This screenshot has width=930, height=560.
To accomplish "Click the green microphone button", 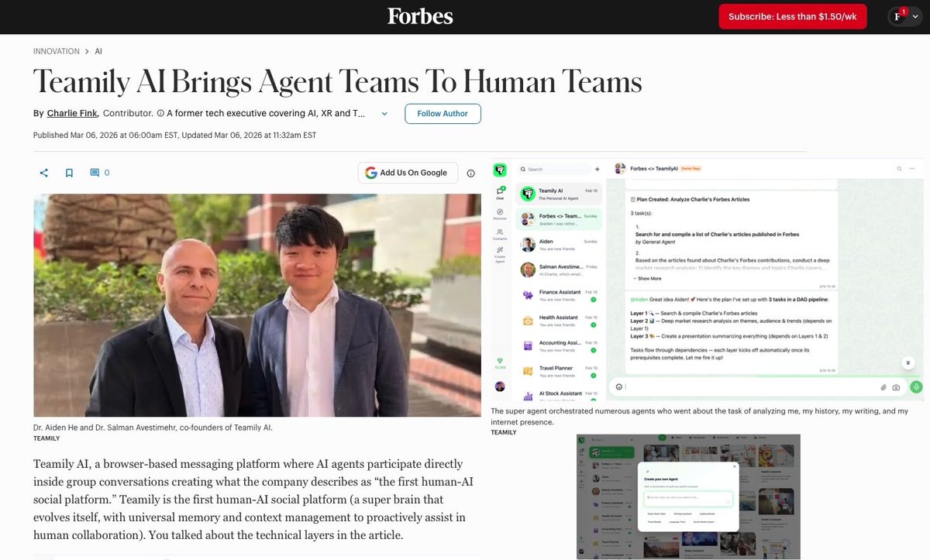I will click(x=916, y=387).
